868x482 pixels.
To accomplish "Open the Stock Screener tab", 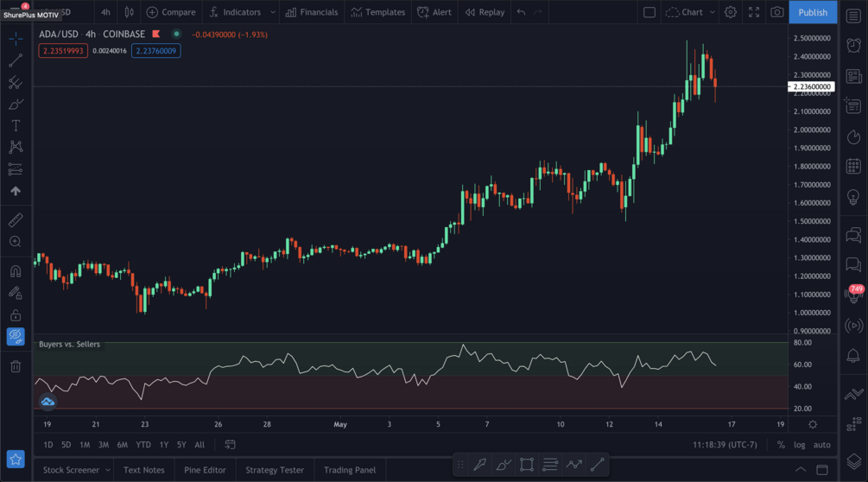I will (x=71, y=470).
